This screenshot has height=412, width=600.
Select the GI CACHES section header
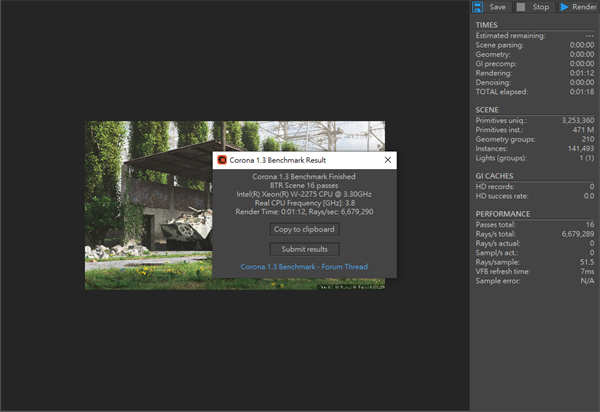tap(494, 176)
